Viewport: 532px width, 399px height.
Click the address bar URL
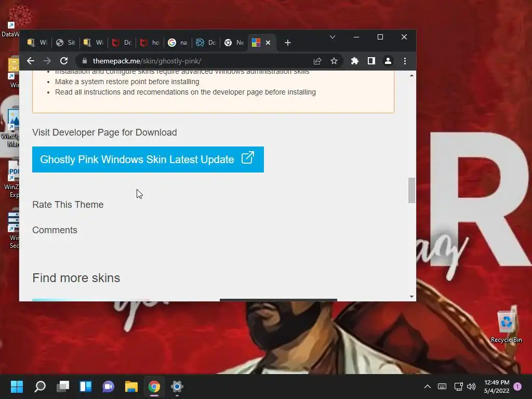click(147, 61)
